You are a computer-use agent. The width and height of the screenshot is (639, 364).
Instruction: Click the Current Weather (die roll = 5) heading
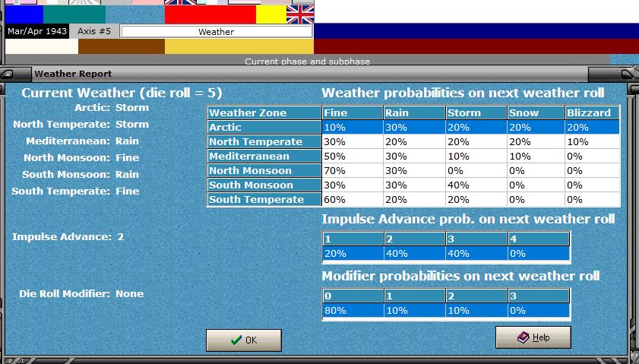122,93
